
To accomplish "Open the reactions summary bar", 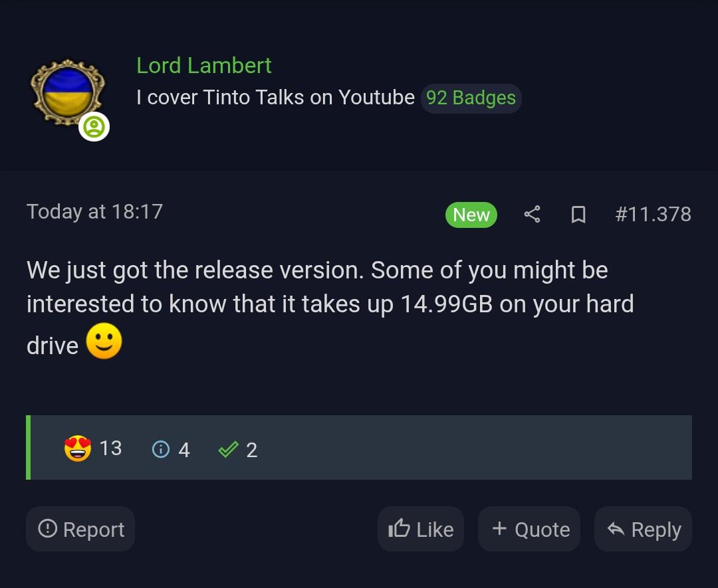I will click(465, 448).
